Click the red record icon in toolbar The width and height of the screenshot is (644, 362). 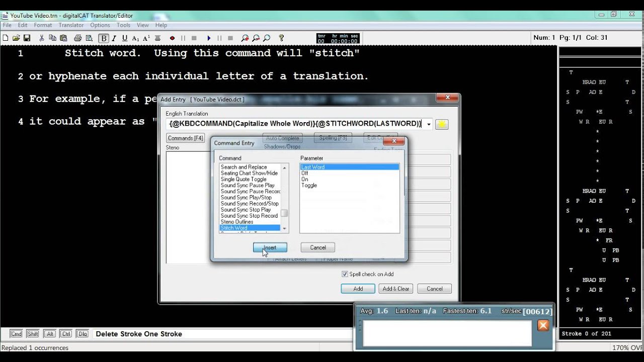click(x=172, y=38)
